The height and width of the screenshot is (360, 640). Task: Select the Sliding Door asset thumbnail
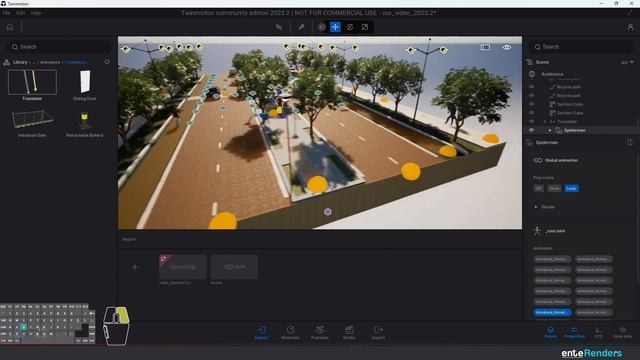[x=84, y=82]
